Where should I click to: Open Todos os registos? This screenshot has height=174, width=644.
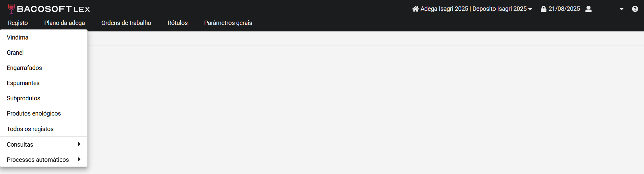coord(44,129)
